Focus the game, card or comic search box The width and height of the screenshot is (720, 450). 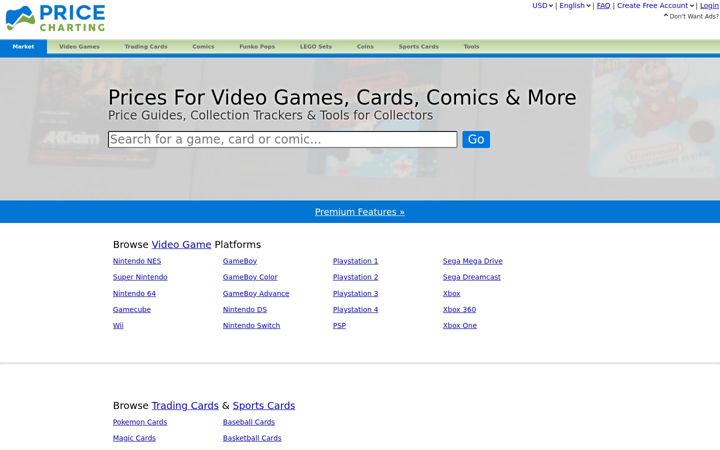coord(282,139)
